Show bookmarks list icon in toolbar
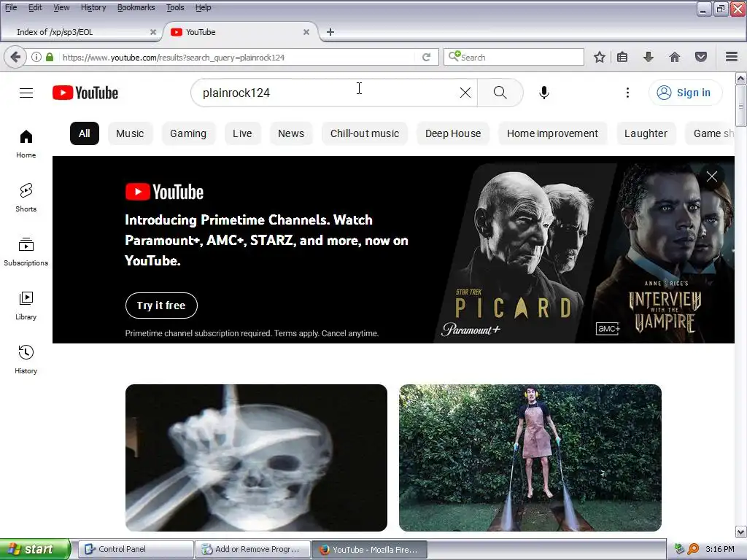Image resolution: width=747 pixels, height=560 pixels. point(622,57)
